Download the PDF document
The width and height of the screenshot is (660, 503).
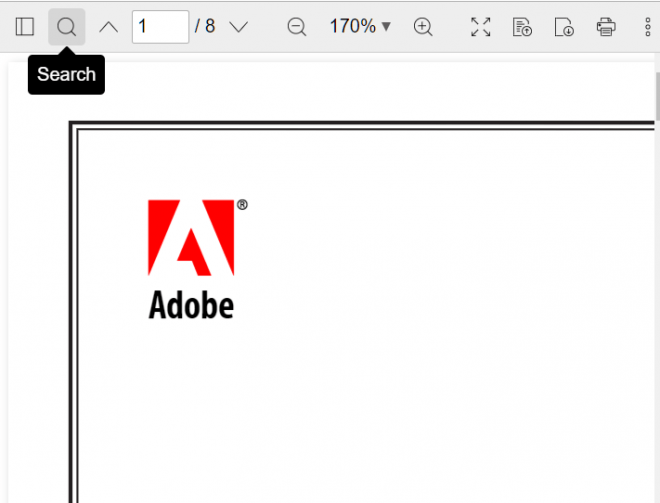tap(564, 27)
